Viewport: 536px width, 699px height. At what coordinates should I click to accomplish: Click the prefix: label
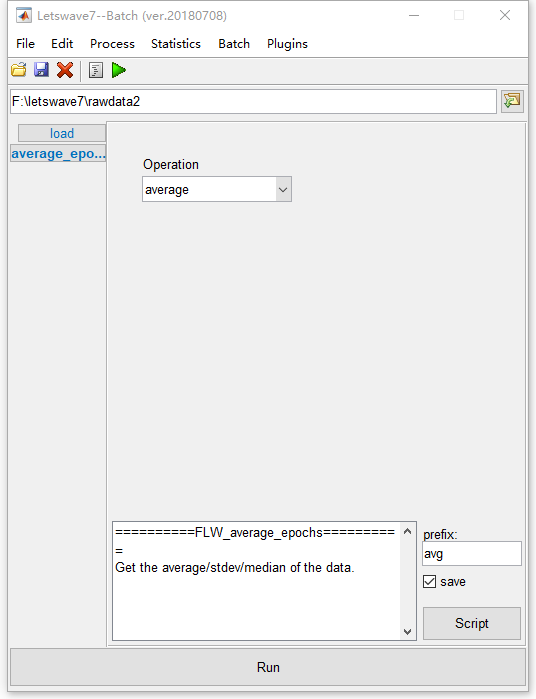pyautogui.click(x=440, y=535)
